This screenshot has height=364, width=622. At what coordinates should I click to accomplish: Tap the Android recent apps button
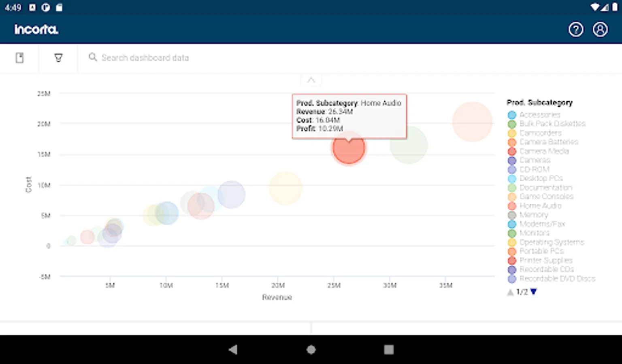pyautogui.click(x=389, y=349)
